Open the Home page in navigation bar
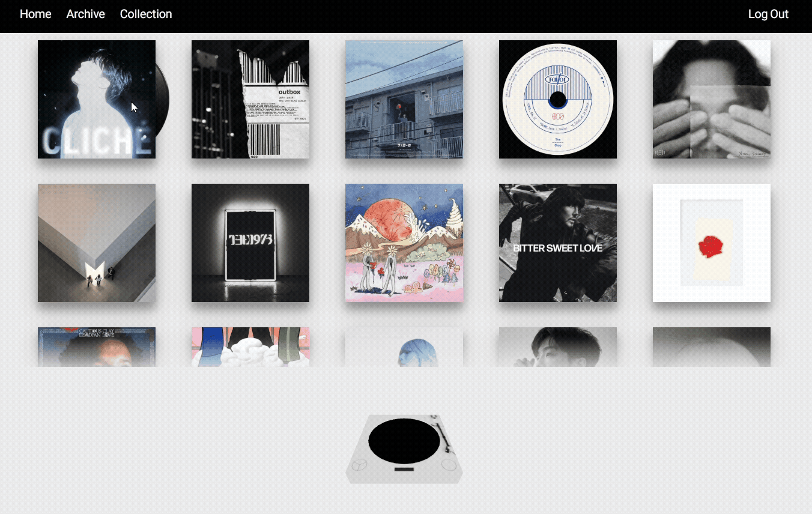The width and height of the screenshot is (812, 514). [35, 14]
